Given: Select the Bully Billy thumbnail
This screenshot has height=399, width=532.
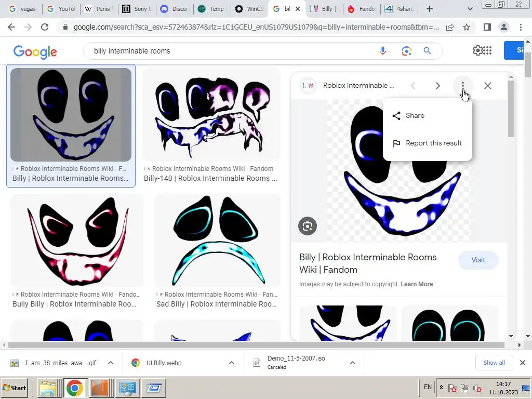Looking at the screenshot, I should click(77, 241).
